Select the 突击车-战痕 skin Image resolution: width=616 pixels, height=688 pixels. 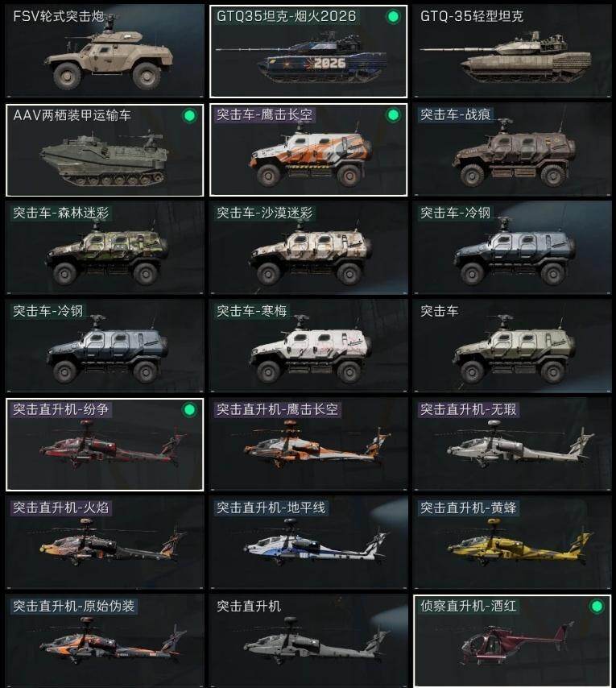512,150
